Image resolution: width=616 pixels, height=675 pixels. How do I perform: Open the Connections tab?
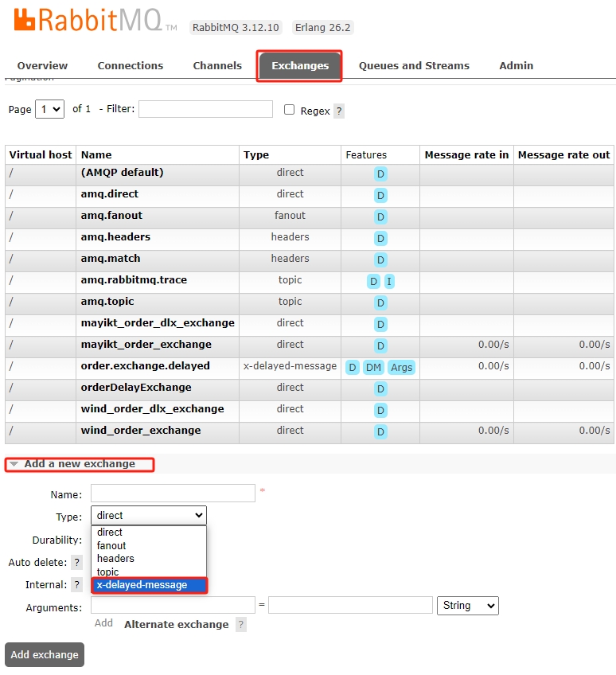pyautogui.click(x=131, y=66)
